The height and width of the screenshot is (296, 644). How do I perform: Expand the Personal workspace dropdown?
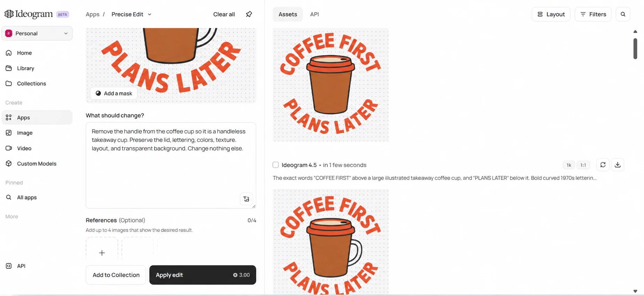click(37, 33)
